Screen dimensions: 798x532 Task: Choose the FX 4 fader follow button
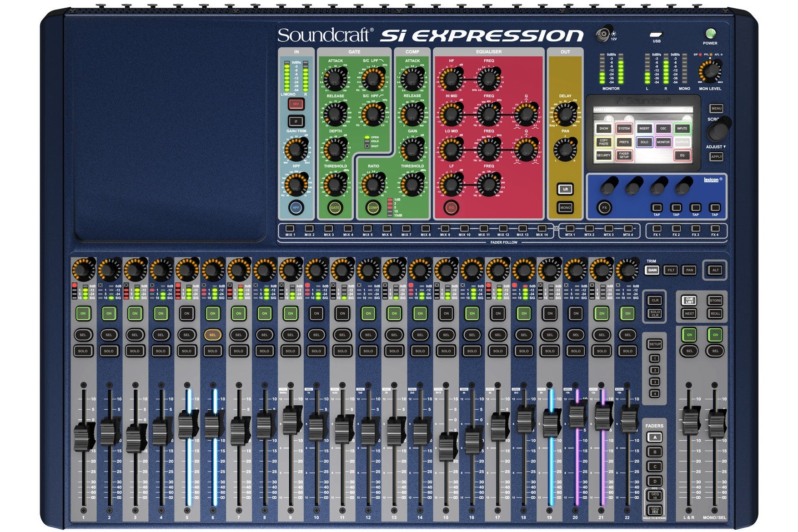click(x=715, y=229)
